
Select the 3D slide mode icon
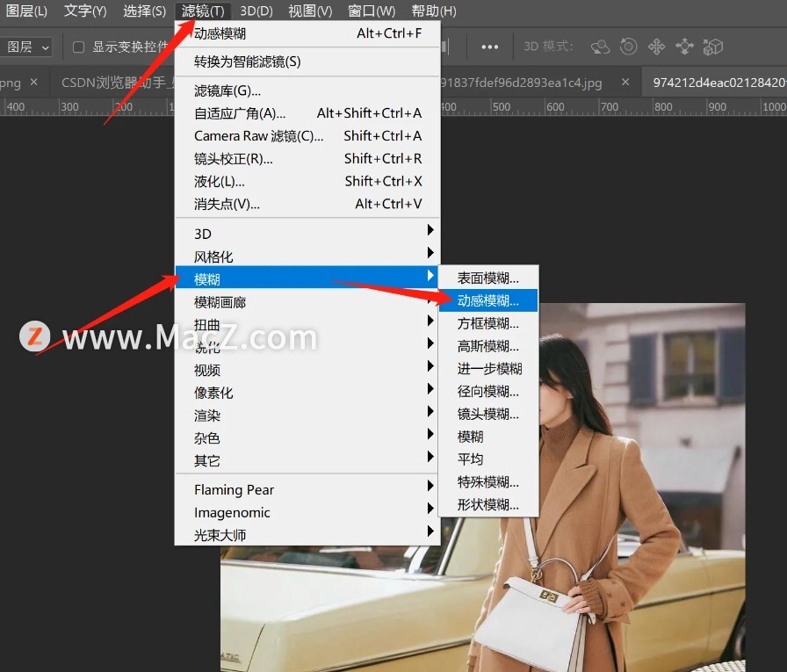(684, 46)
